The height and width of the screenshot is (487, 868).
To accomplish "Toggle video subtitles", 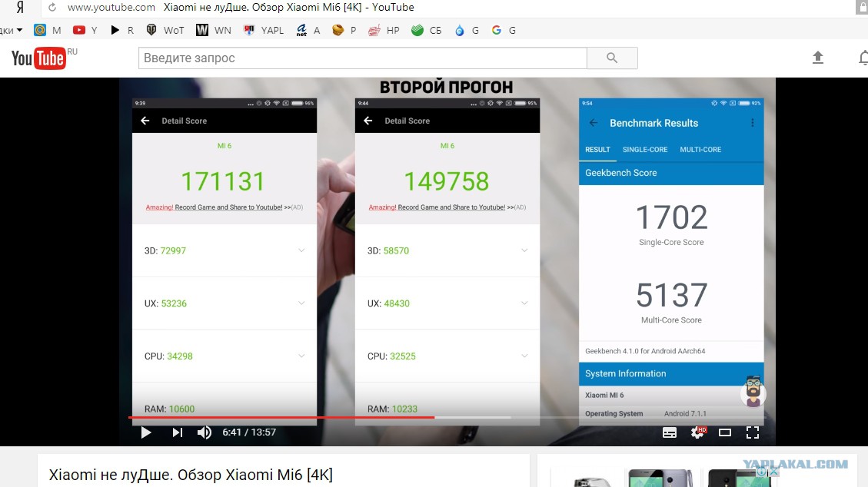I will (x=670, y=432).
